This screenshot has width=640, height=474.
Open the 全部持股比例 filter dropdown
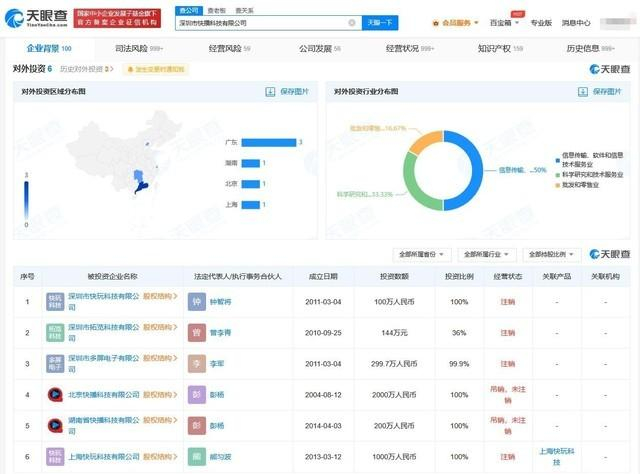tap(551, 254)
